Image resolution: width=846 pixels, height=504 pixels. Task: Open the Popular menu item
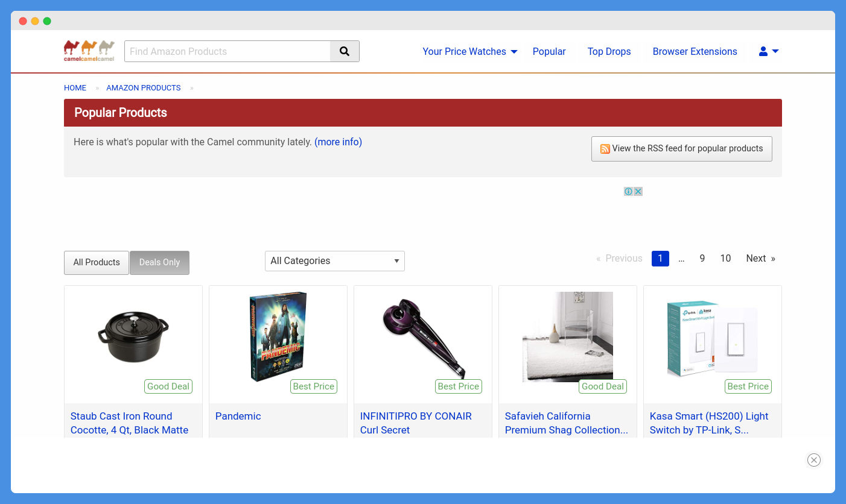point(549,51)
